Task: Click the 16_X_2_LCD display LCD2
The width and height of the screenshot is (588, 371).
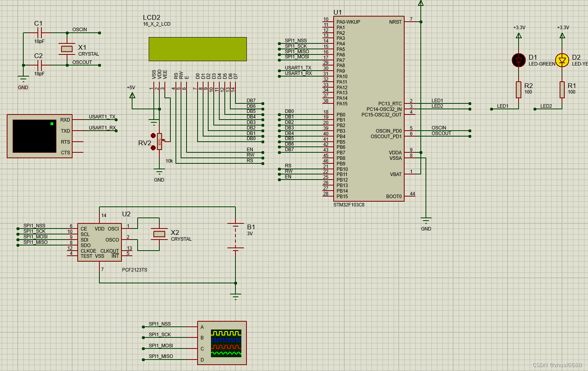Action: click(197, 49)
